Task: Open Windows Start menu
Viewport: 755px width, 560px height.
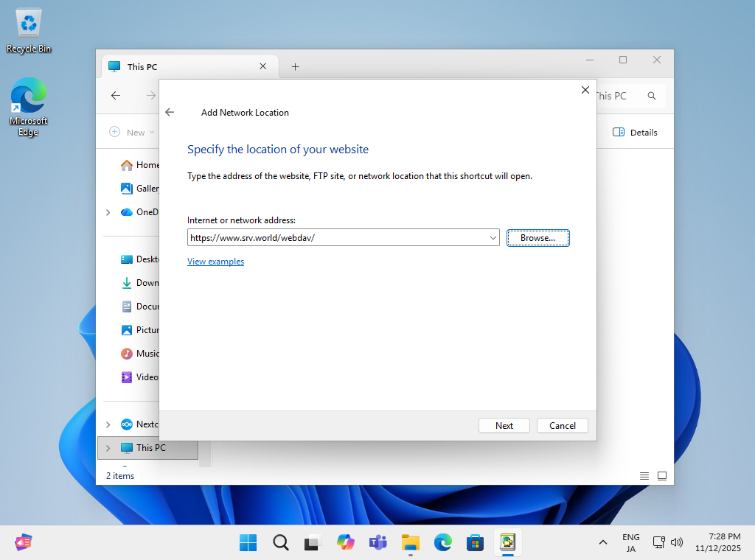Action: pyautogui.click(x=248, y=543)
